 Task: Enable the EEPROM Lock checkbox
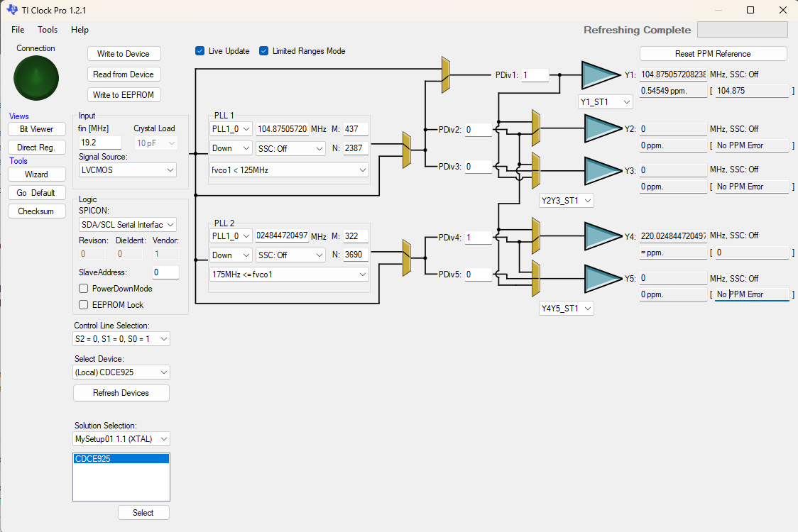click(84, 304)
